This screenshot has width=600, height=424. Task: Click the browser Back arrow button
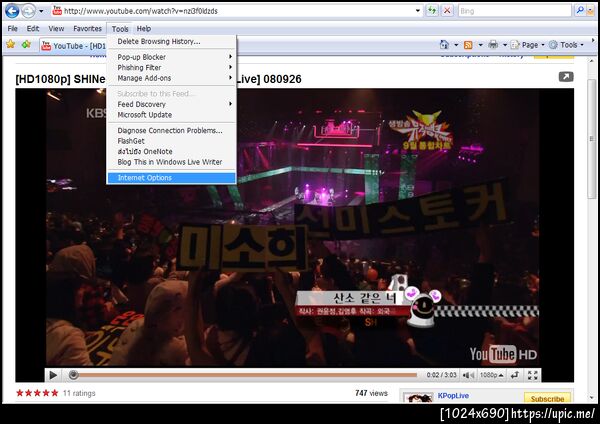pyautogui.click(x=12, y=11)
